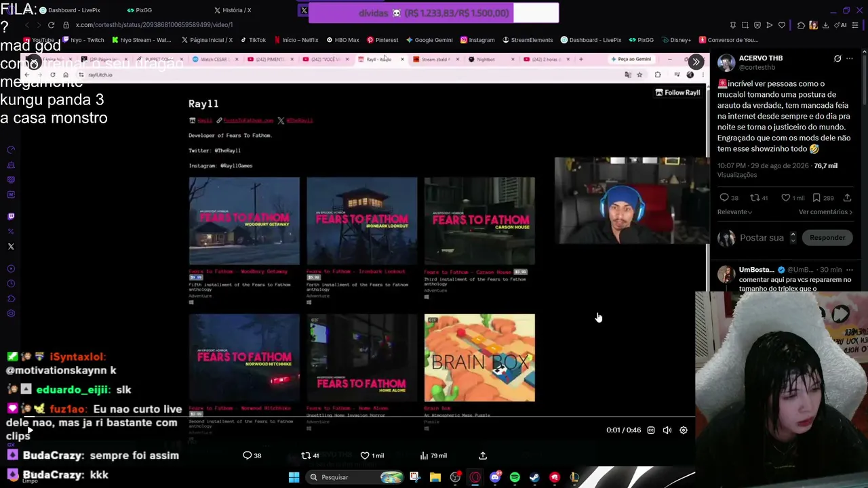Open the HBO Max bookmark
868x488 pixels.
click(x=342, y=40)
